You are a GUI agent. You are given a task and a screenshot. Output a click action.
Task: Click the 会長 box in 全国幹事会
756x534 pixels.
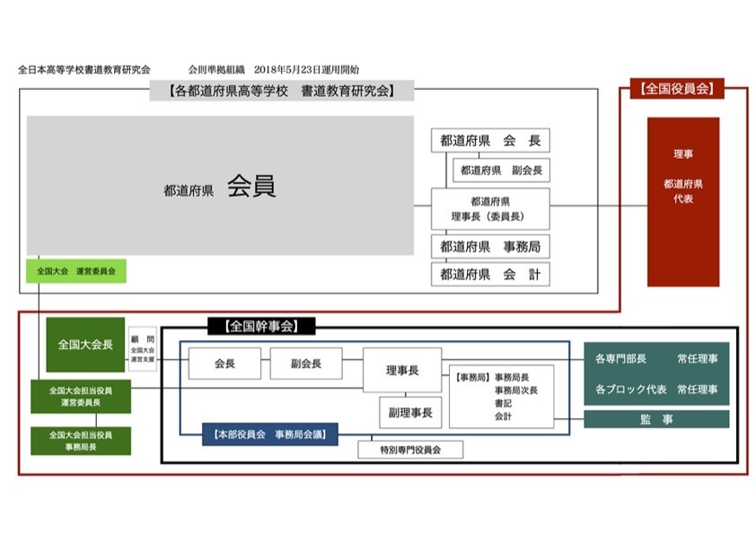coord(224,363)
